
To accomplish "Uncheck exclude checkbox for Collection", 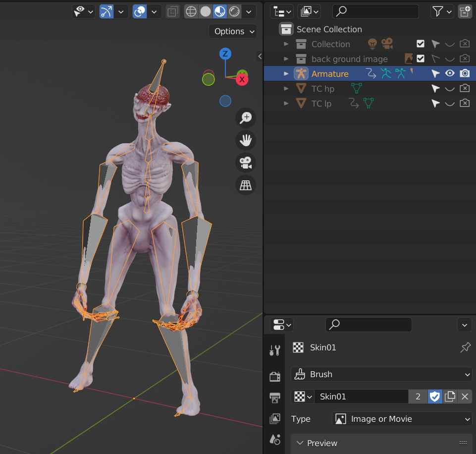I will pyautogui.click(x=421, y=44).
